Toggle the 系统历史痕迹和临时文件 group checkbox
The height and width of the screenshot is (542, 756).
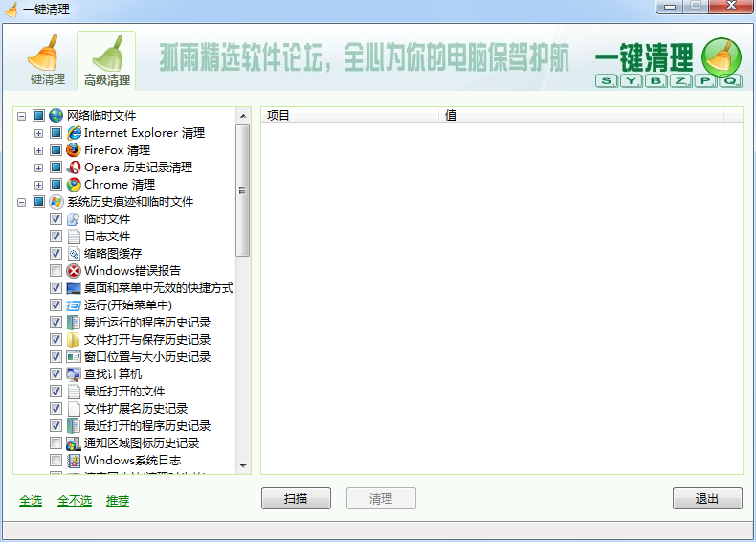click(x=38, y=202)
